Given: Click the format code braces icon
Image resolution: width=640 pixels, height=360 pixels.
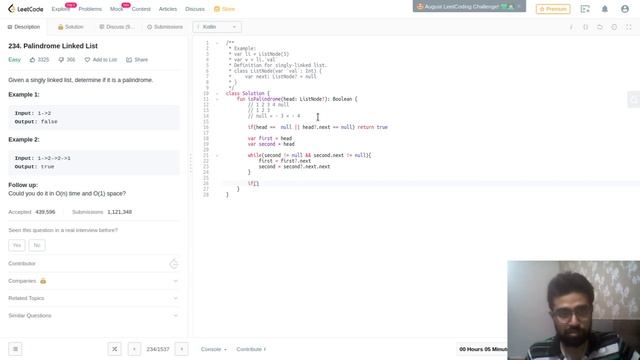Looking at the screenshot, I should pos(585,27).
